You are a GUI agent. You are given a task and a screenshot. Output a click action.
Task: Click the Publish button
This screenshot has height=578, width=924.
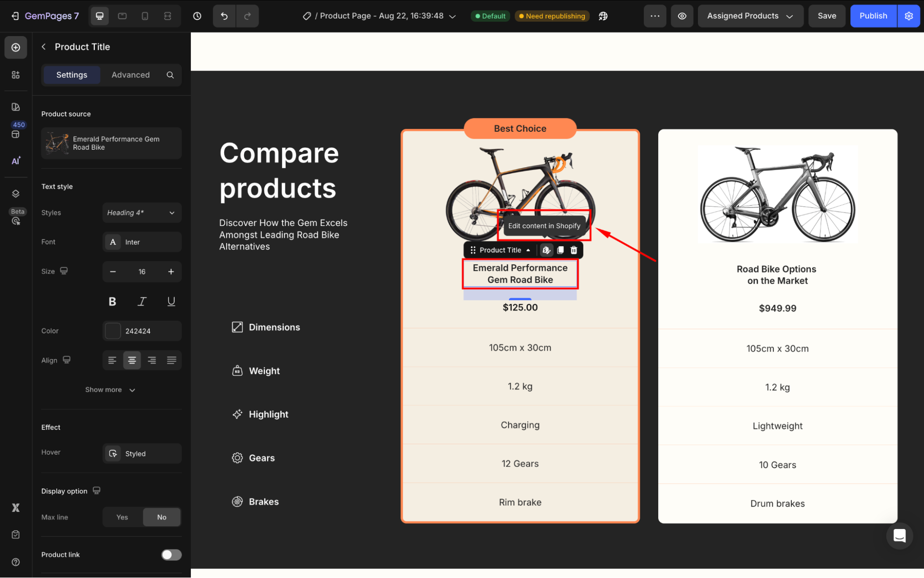click(873, 16)
